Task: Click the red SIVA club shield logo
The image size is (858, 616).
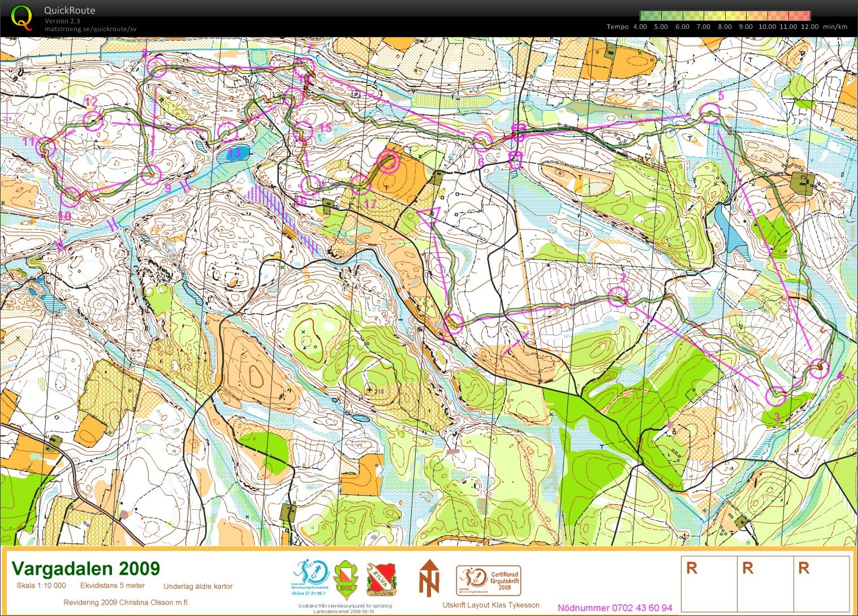Action: [x=381, y=579]
